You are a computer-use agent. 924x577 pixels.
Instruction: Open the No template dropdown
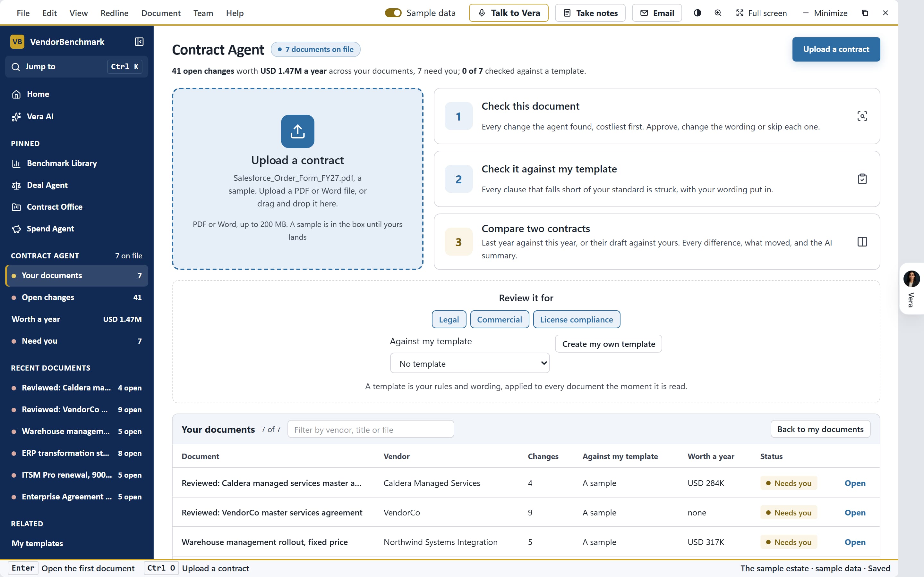coord(470,363)
